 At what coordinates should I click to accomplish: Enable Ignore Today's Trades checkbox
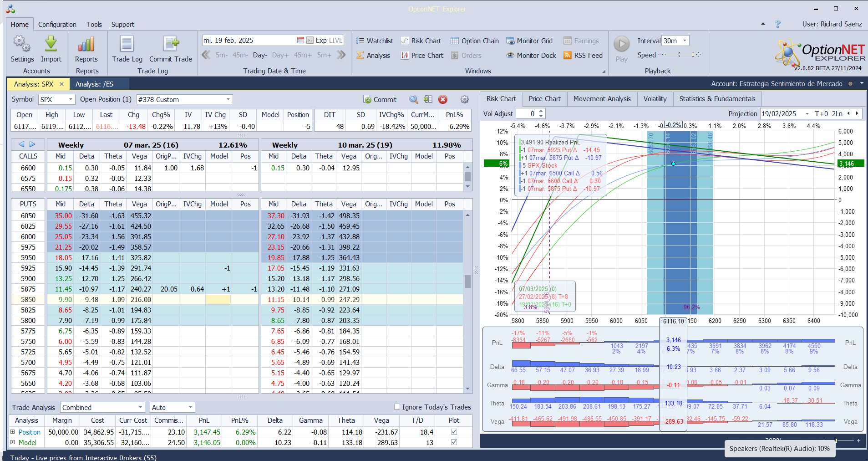[x=397, y=407]
